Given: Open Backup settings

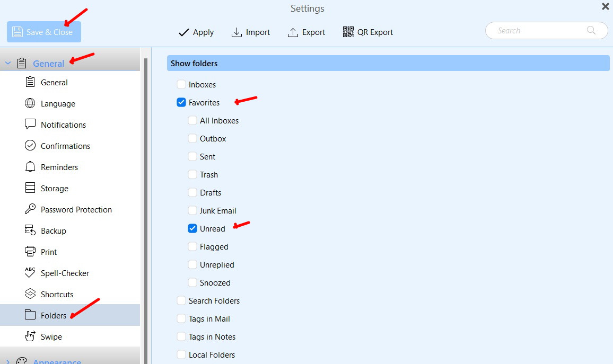Looking at the screenshot, I should [70, 230].
